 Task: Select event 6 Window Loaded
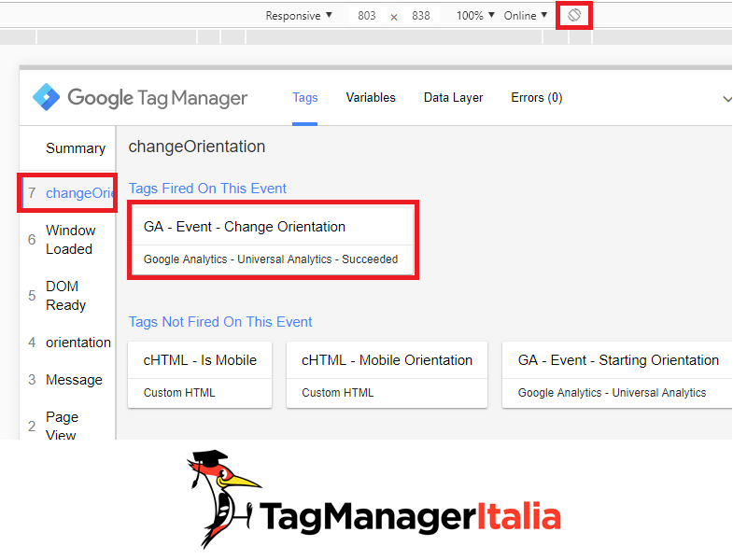pos(67,240)
